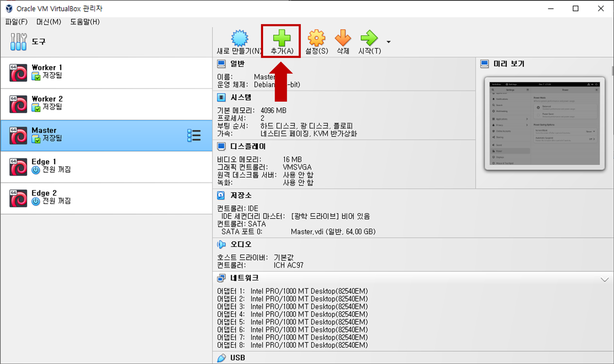Click the vertical scrollbar in details pane

[x=612, y=71]
